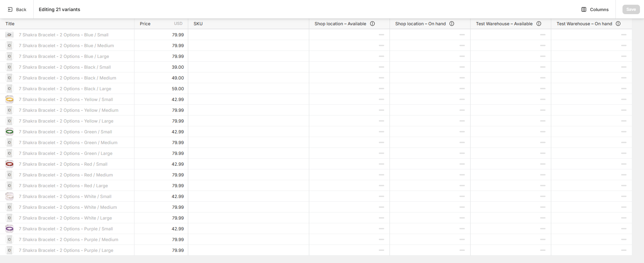
Task: Click the Purple / Small bracelet thumbnail
Action: [9, 229]
